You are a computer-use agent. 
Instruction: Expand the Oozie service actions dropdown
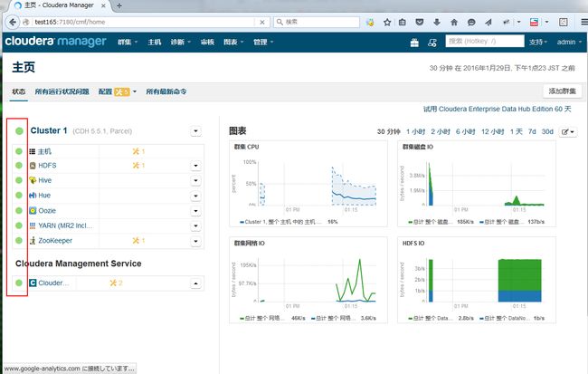[x=195, y=211]
